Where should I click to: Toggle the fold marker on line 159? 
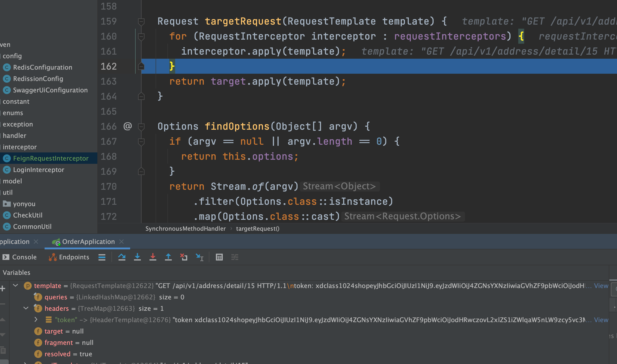pos(141,21)
